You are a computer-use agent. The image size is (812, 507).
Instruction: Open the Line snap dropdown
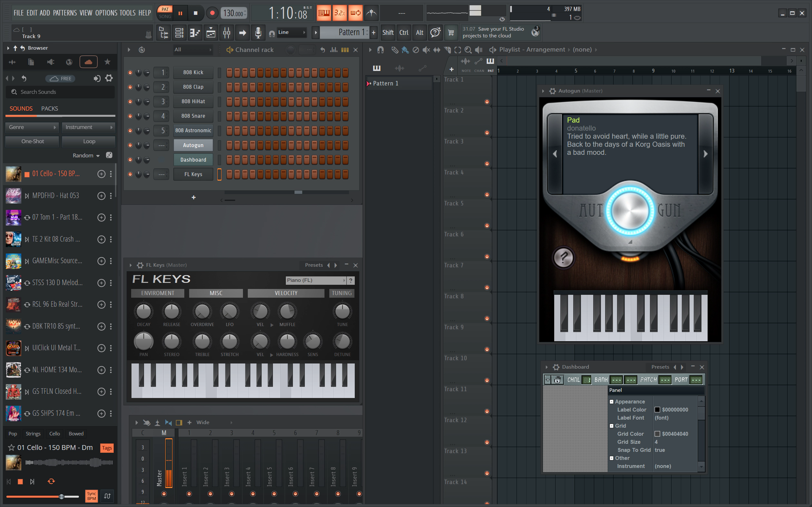[x=291, y=32]
